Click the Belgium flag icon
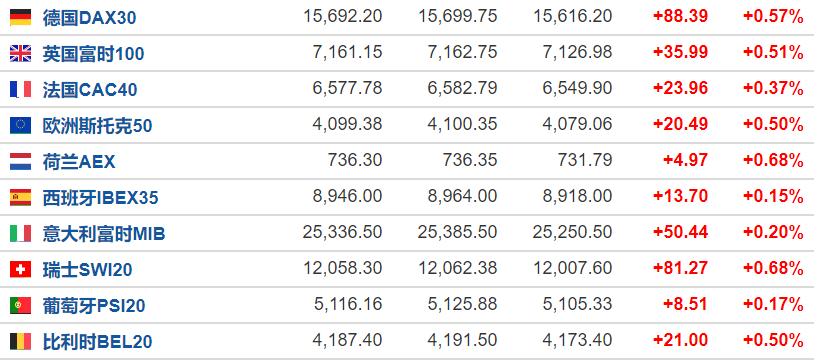The image size is (814, 360). [x=20, y=341]
